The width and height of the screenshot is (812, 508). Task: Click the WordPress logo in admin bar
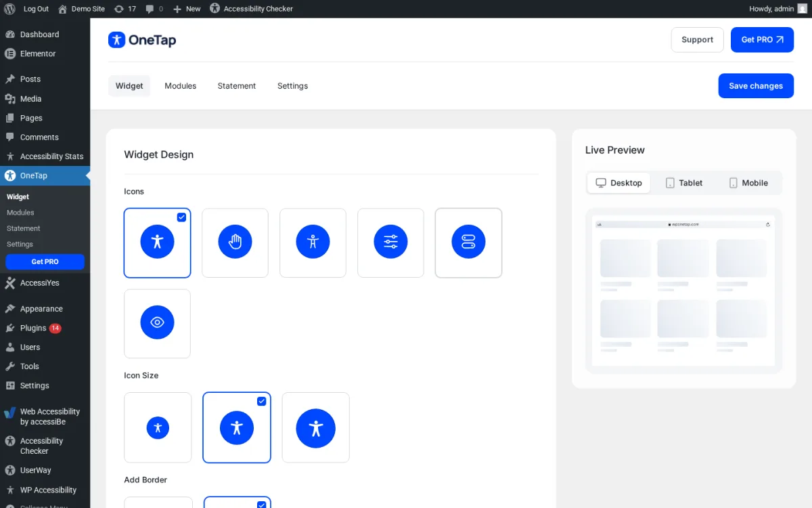9,9
